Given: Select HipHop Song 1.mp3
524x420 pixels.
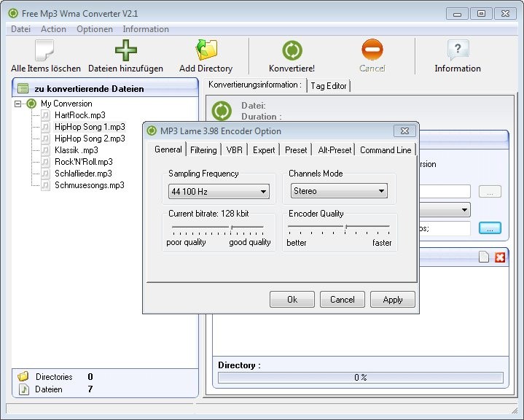Looking at the screenshot, I should point(90,127).
